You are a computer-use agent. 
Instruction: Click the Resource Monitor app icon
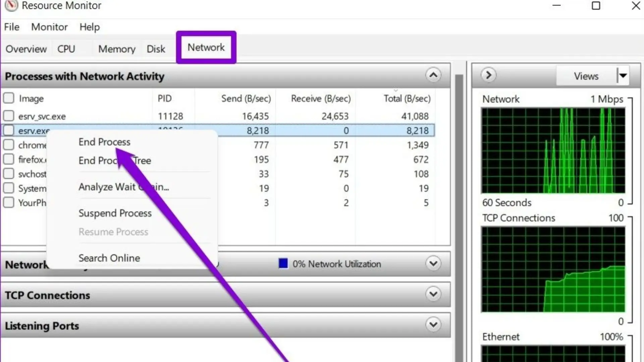coord(11,5)
